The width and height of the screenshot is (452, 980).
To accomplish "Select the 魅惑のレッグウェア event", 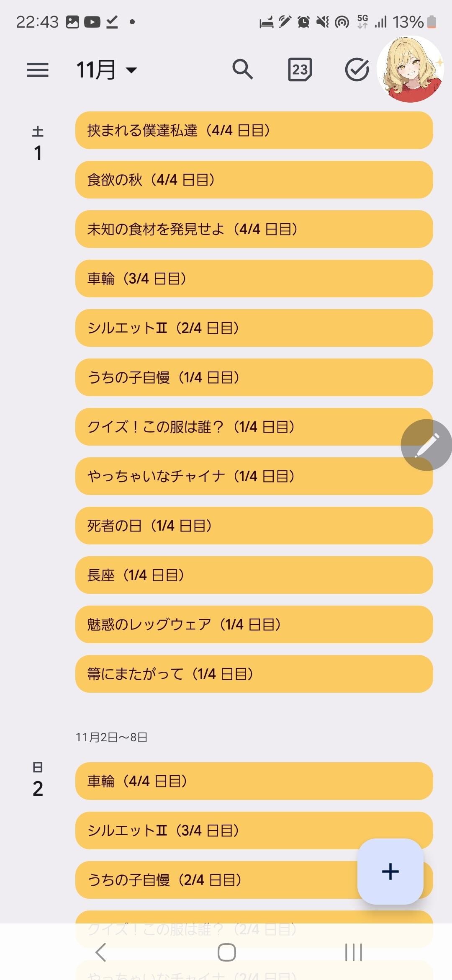I will (254, 624).
